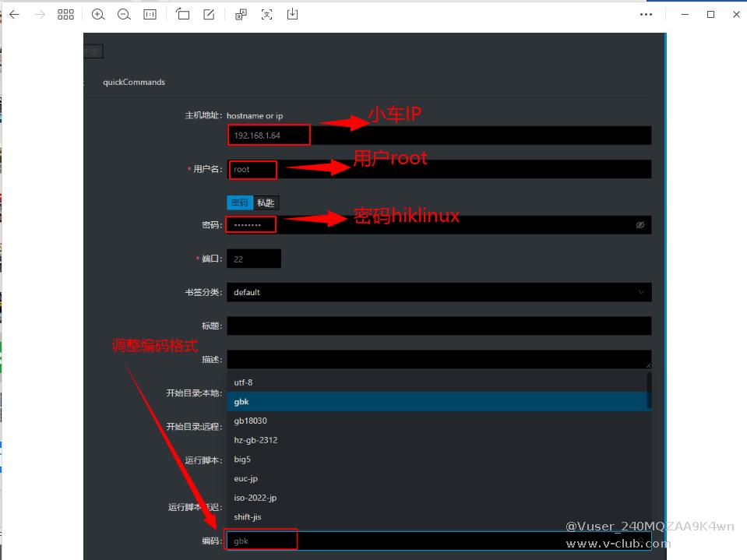Screen dimensions: 747x560
Task: Click the empty 标题 title field
Action: coord(439,326)
